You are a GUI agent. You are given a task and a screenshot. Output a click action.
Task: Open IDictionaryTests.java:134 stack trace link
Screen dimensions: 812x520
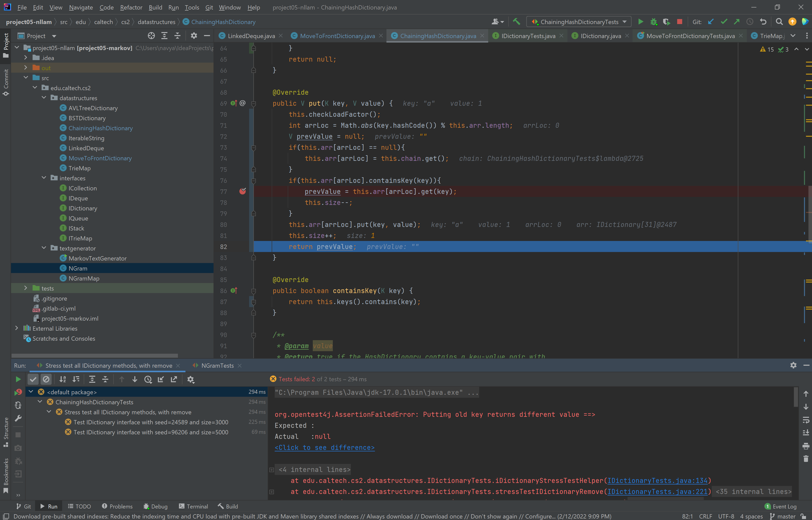(x=657, y=480)
